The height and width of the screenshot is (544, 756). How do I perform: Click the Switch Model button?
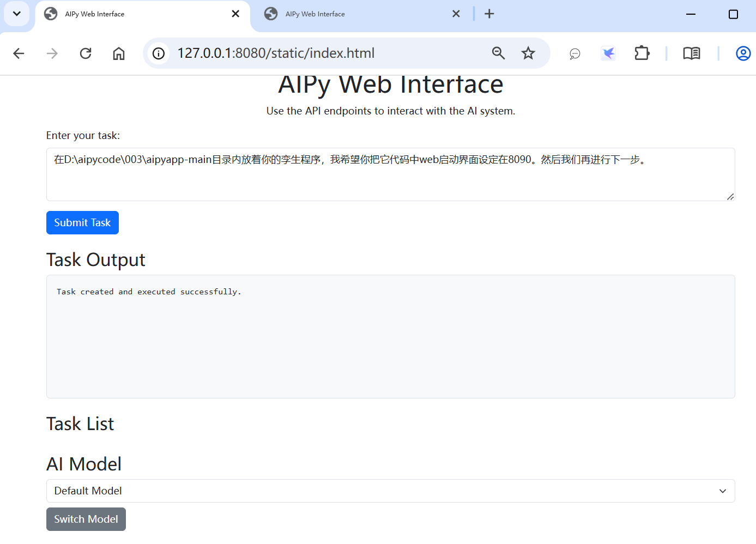86,519
